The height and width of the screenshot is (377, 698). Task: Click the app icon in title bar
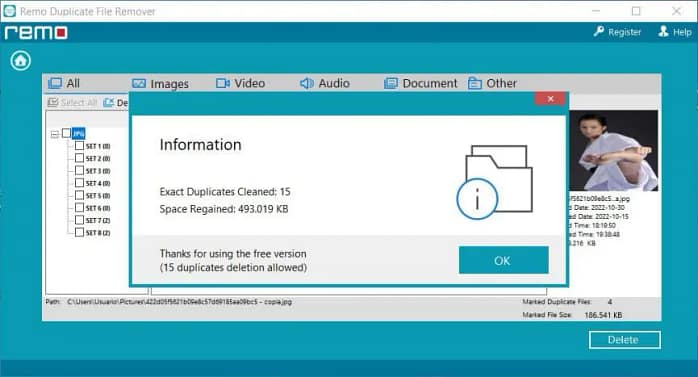[9, 11]
